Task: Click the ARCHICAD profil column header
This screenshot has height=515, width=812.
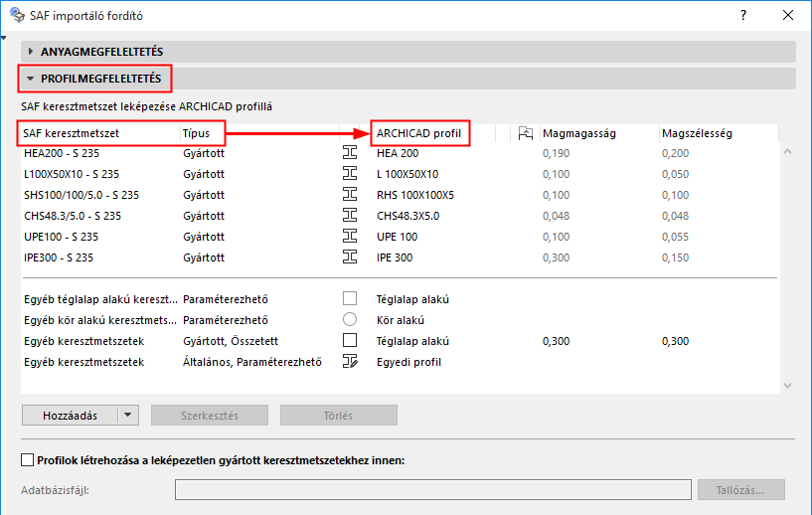Action: click(x=419, y=133)
